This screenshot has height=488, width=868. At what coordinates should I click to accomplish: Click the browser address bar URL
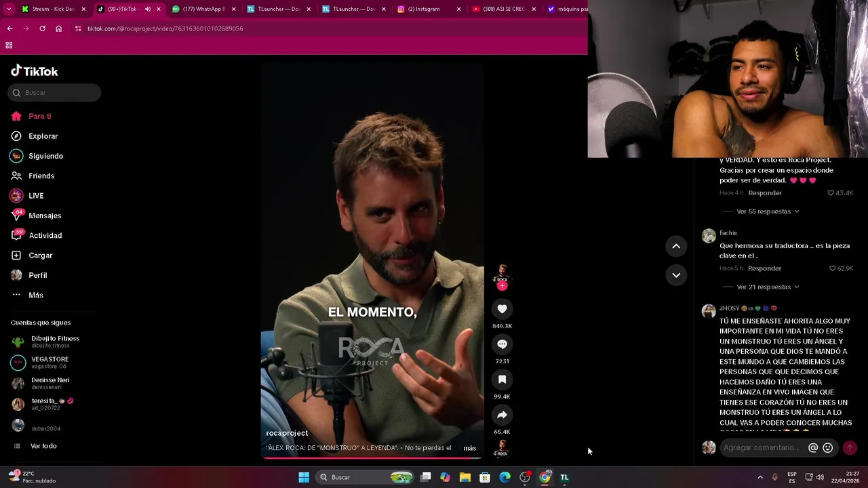pos(165,28)
